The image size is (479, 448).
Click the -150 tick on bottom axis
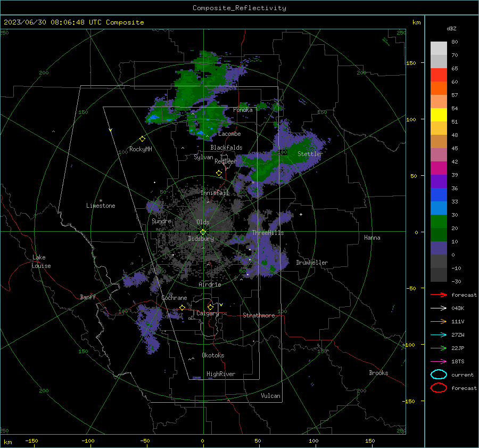click(31, 441)
